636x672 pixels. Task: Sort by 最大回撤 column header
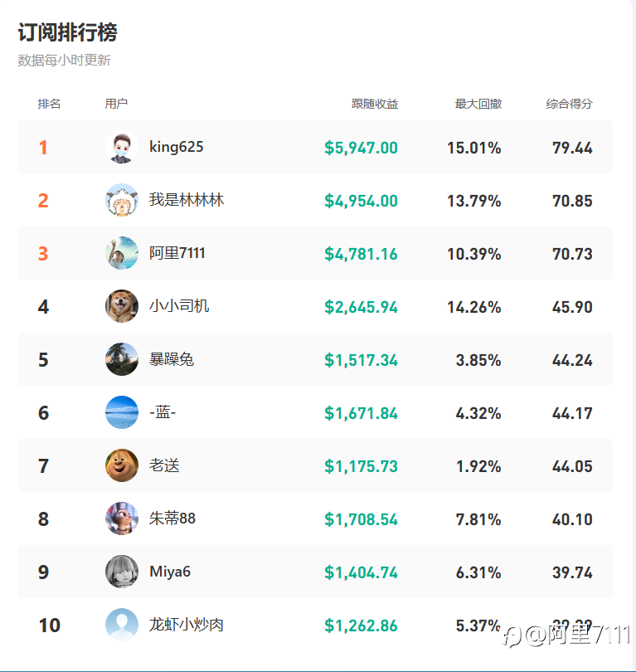478,104
